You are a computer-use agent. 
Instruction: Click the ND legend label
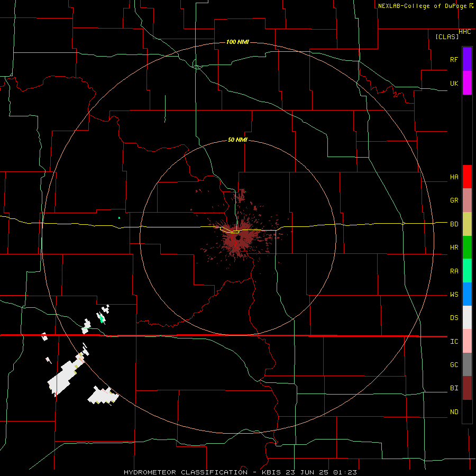tap(454, 411)
